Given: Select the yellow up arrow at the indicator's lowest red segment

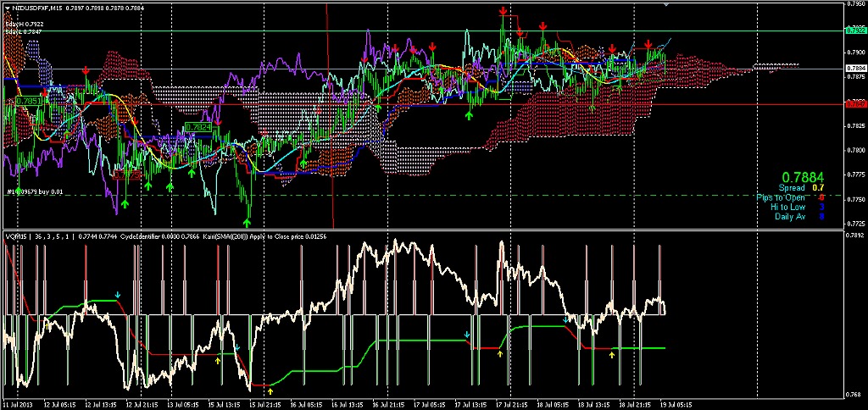Looking at the screenshot, I should pyautogui.click(x=270, y=391).
